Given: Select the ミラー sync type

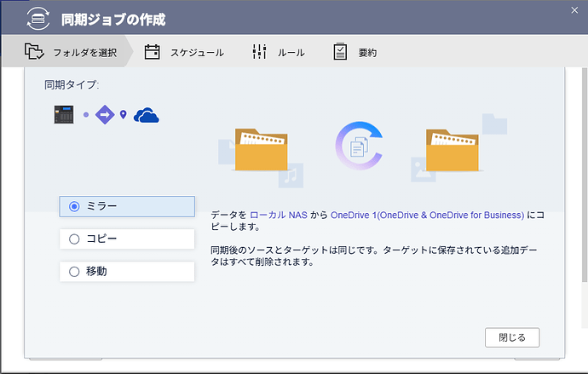Looking at the screenshot, I should click(127, 206).
